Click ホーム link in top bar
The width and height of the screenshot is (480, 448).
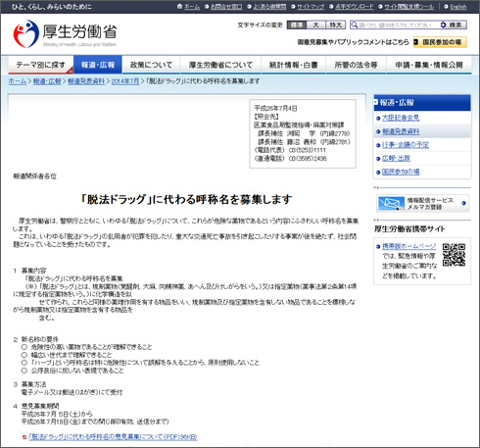pos(192,7)
